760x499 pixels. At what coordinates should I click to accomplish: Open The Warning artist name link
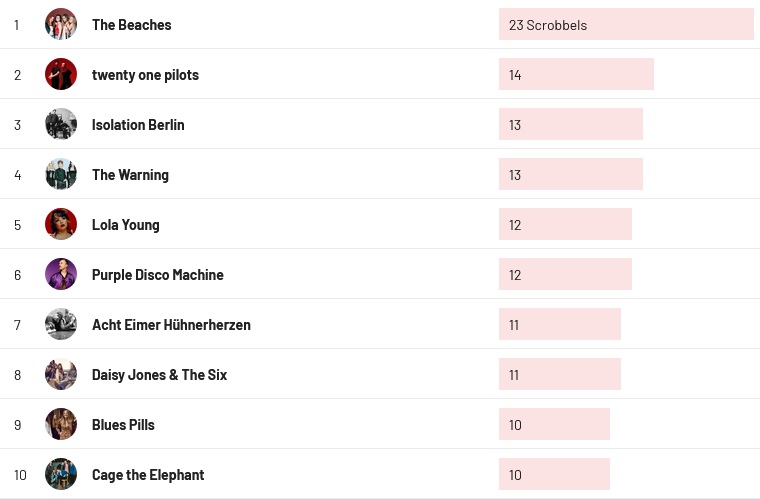coord(130,175)
